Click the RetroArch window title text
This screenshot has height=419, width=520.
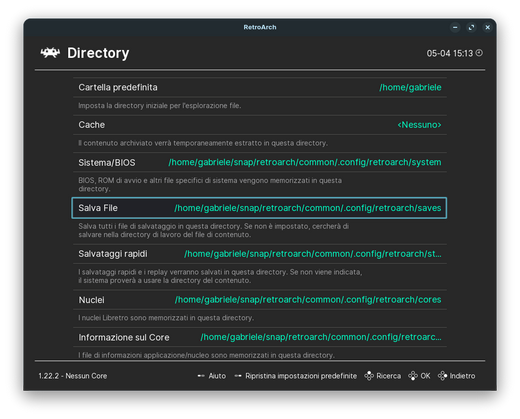tap(260, 27)
